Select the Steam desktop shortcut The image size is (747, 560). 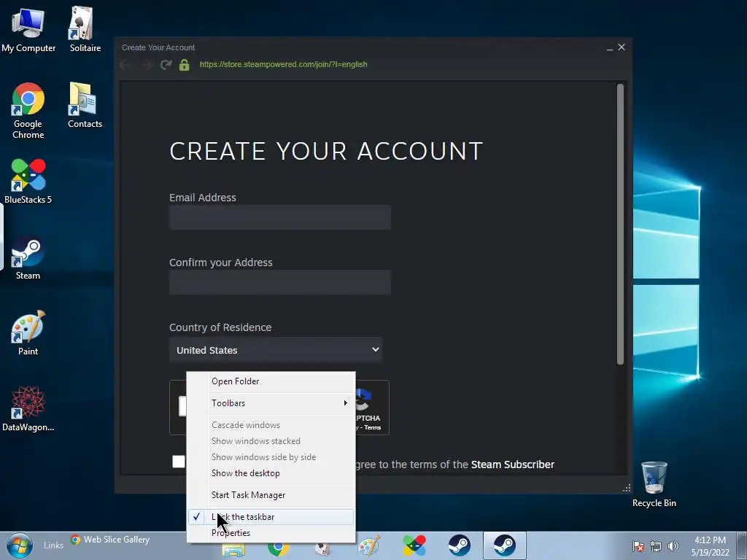click(x=28, y=259)
